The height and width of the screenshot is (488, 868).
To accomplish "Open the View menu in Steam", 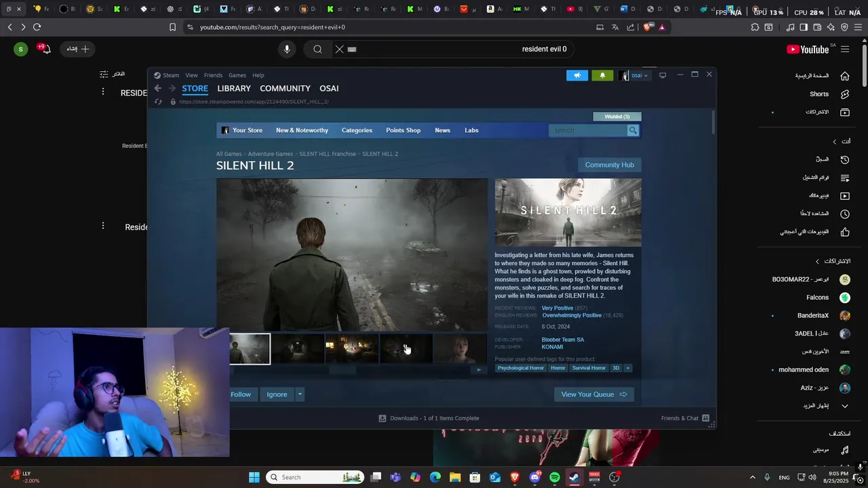I will [192, 75].
